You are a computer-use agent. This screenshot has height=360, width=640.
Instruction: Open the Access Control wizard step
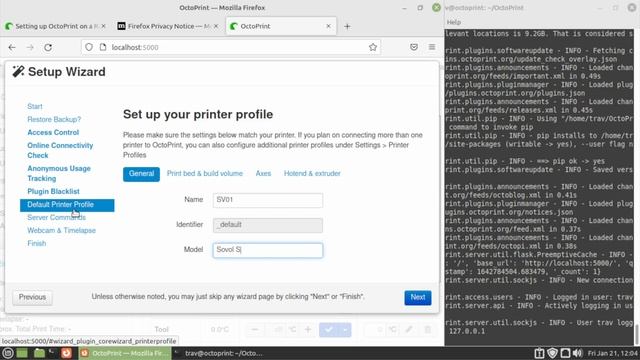tap(53, 133)
